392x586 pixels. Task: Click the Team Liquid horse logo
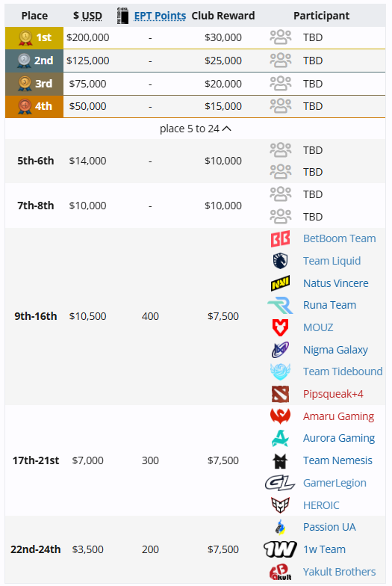(x=281, y=260)
